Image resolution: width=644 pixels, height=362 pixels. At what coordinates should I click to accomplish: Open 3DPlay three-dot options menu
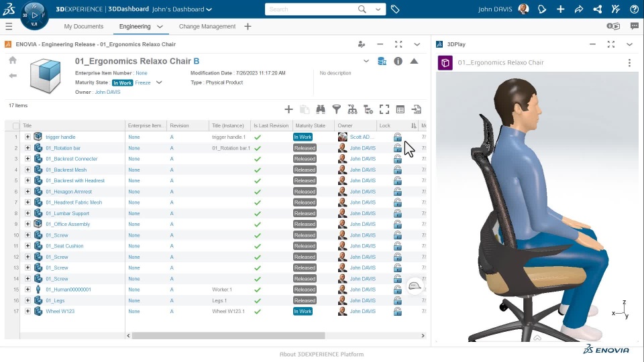coord(629,63)
